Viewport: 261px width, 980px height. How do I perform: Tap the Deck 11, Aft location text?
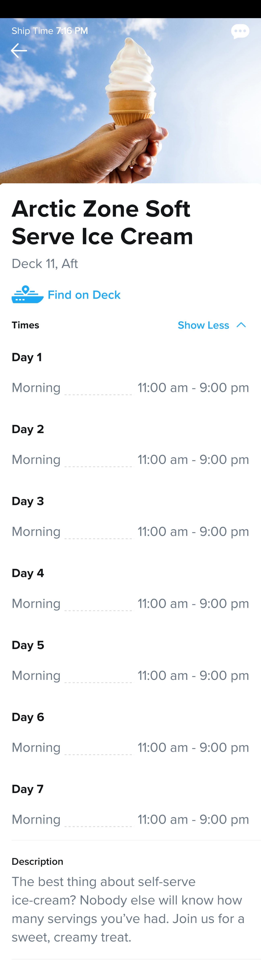[45, 264]
